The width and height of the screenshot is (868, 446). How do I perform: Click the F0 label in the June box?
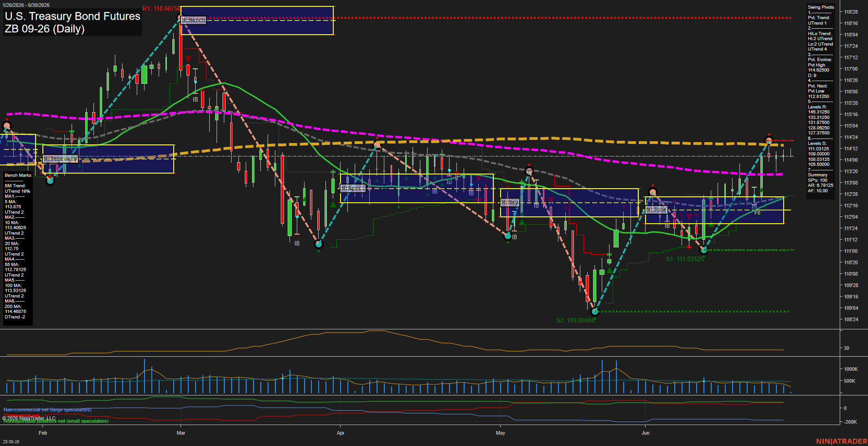coord(757,213)
